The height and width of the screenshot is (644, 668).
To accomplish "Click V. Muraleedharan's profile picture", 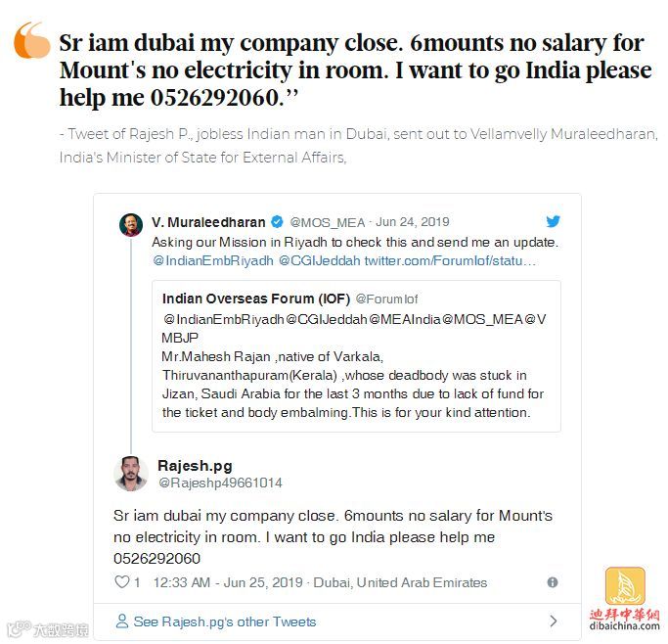I will coord(131,225).
